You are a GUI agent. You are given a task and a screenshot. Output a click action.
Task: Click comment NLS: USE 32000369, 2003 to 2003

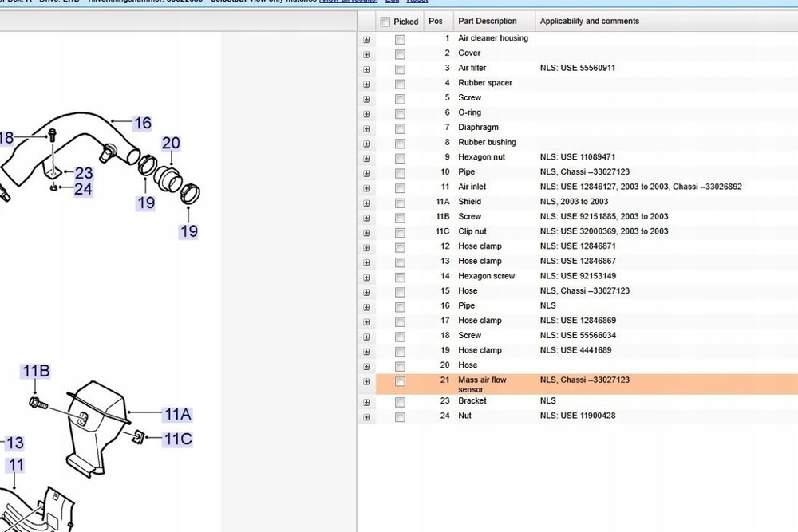pyautogui.click(x=604, y=231)
